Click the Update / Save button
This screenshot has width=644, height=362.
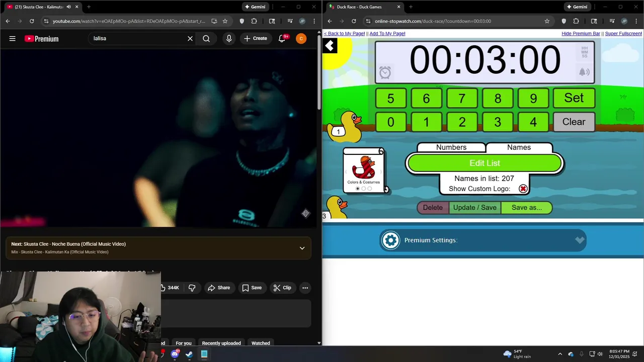click(474, 208)
